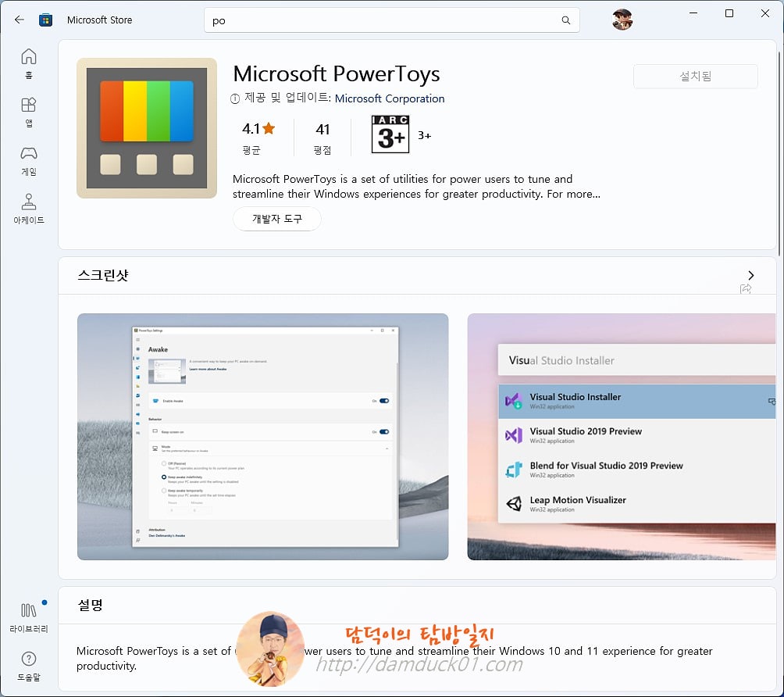
Task: Open the 라이브러리 (Library) section in sidebar
Action: click(28, 612)
